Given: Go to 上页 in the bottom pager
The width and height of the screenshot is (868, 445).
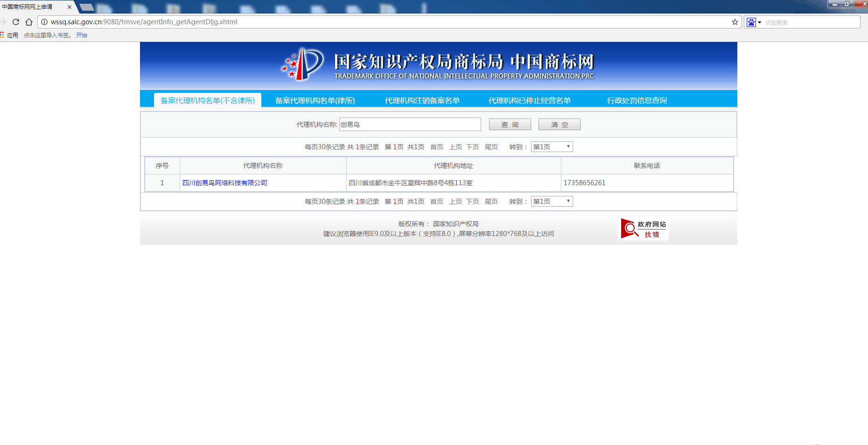Looking at the screenshot, I should point(455,202).
